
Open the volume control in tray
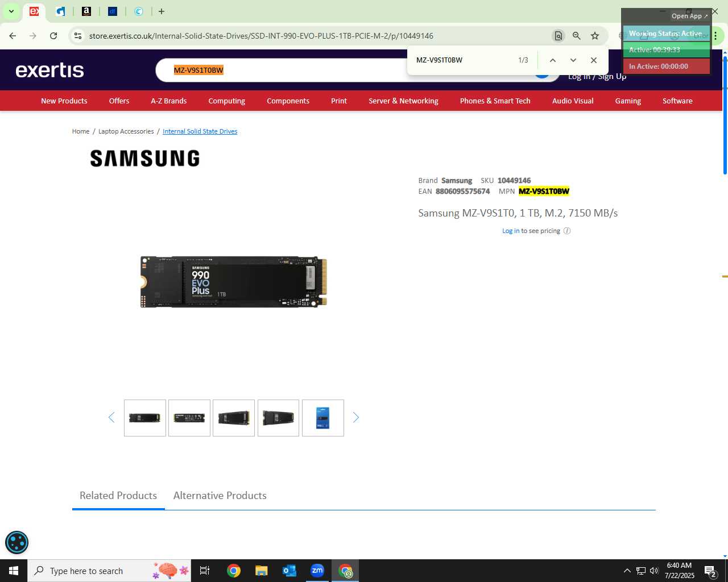coord(654,571)
